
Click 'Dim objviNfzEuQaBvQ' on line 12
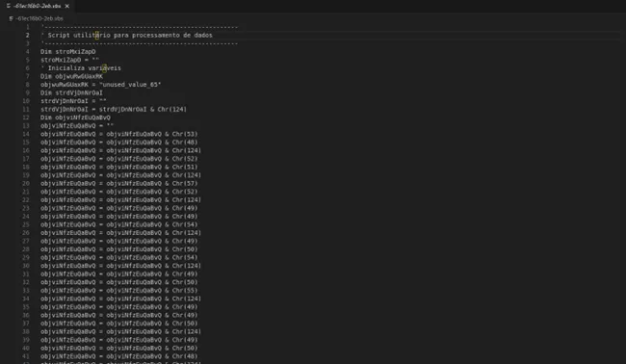pyautogui.click(x=75, y=117)
